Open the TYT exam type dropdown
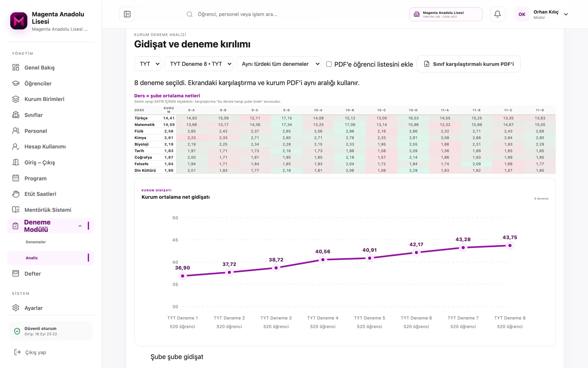 tap(148, 64)
